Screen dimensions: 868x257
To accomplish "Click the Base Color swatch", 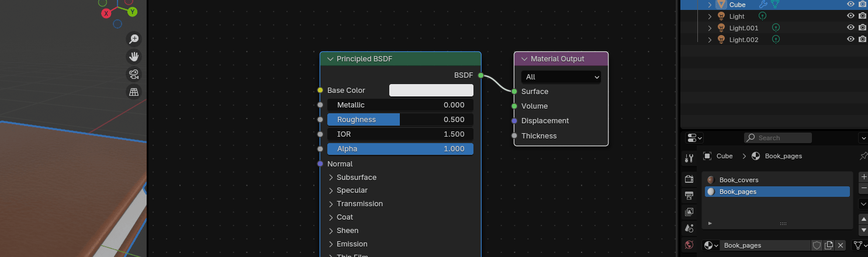I will tap(431, 90).
